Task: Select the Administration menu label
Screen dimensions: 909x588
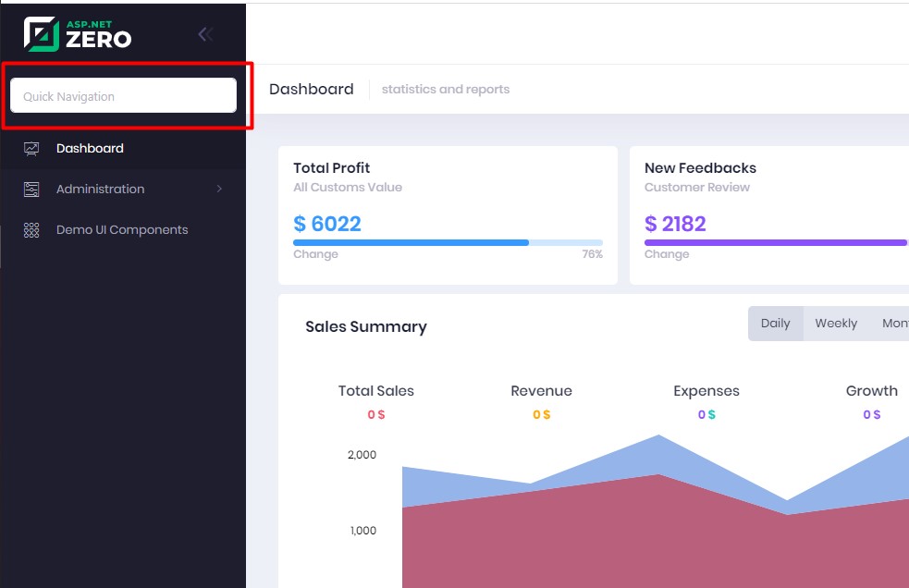Action: coord(100,189)
